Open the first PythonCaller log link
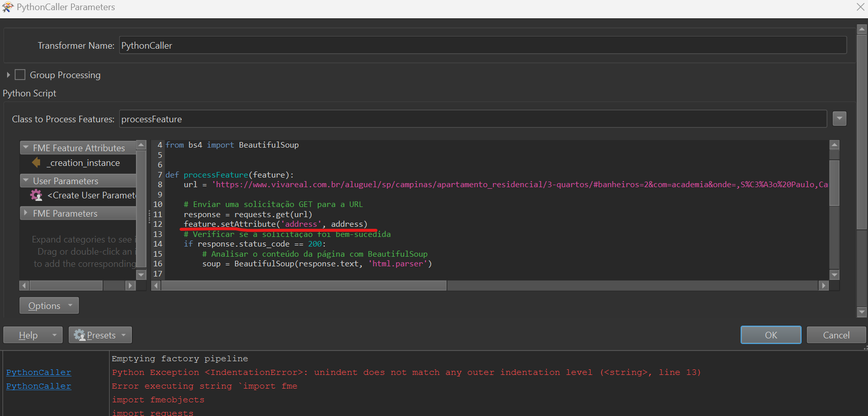Image resolution: width=868 pixels, height=416 pixels. pos(39,372)
